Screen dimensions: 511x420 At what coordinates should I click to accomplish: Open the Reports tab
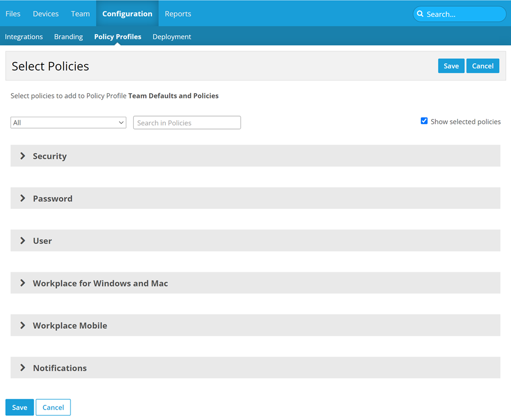click(x=178, y=14)
